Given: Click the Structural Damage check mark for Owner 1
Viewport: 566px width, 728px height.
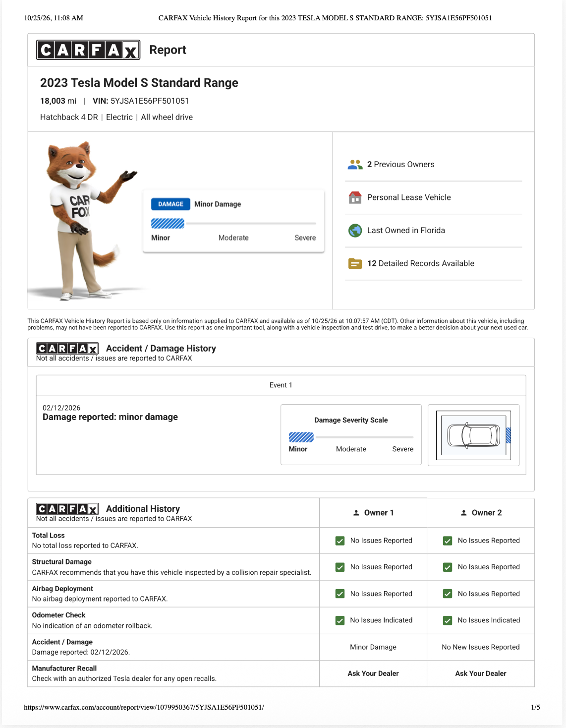Looking at the screenshot, I should pyautogui.click(x=340, y=567).
